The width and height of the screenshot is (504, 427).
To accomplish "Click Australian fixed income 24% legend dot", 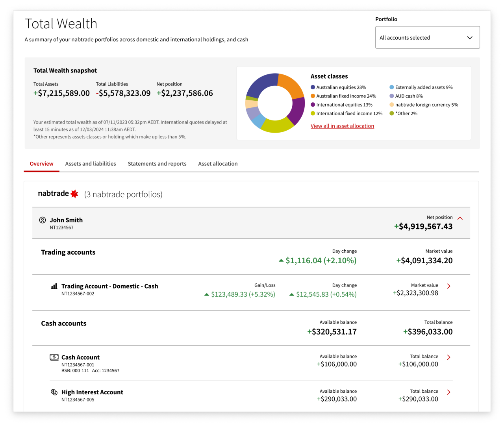I will (x=313, y=96).
